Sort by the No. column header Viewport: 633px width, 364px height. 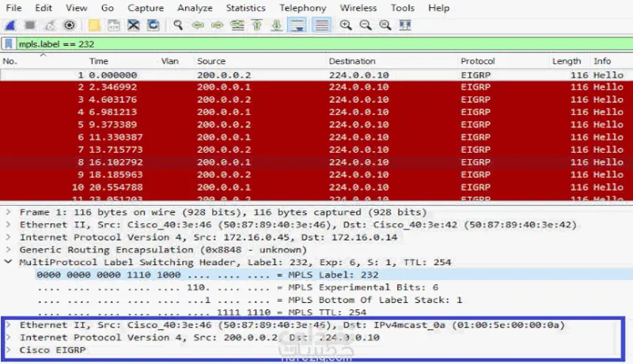pyautogui.click(x=10, y=62)
